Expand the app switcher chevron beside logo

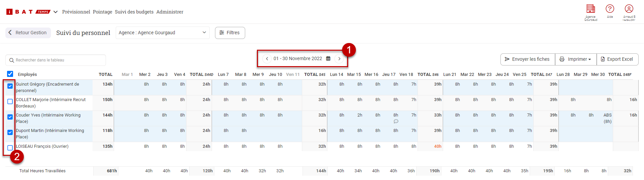(x=56, y=12)
